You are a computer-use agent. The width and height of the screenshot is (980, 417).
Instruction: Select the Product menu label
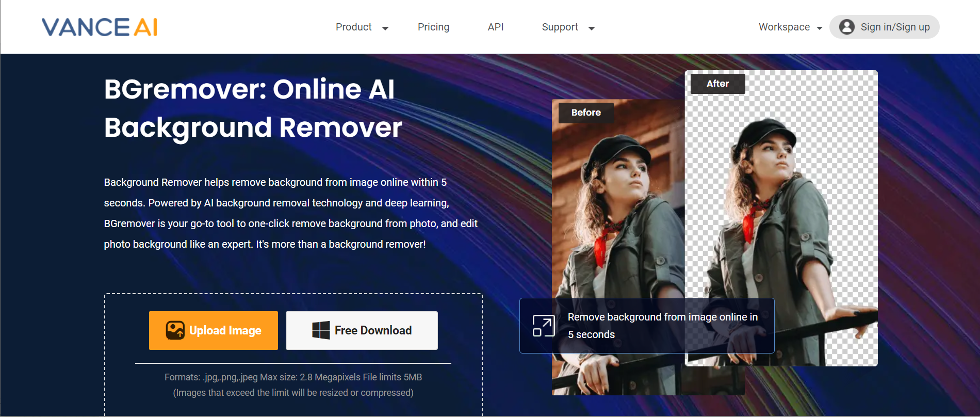pos(353,27)
